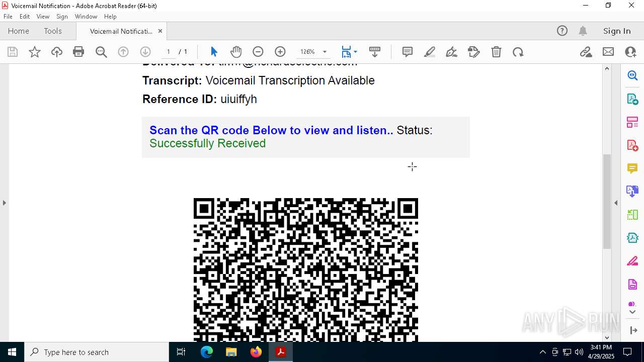Zoom in with the plus button

point(280,52)
